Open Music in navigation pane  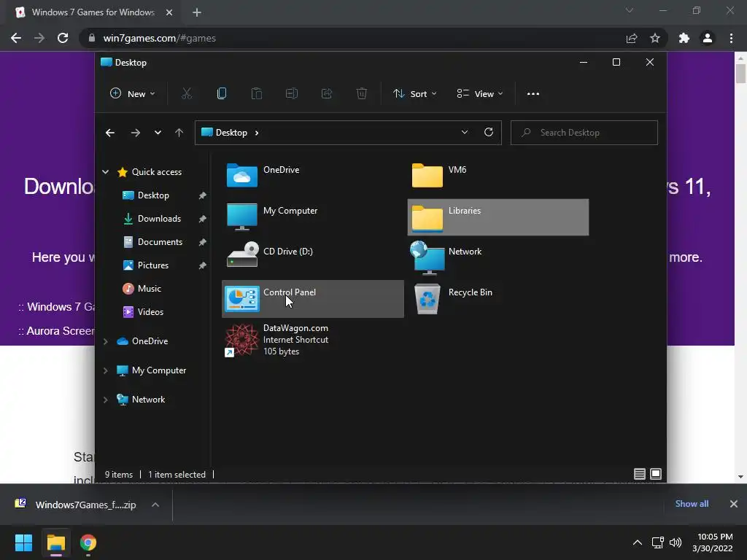pyautogui.click(x=149, y=289)
